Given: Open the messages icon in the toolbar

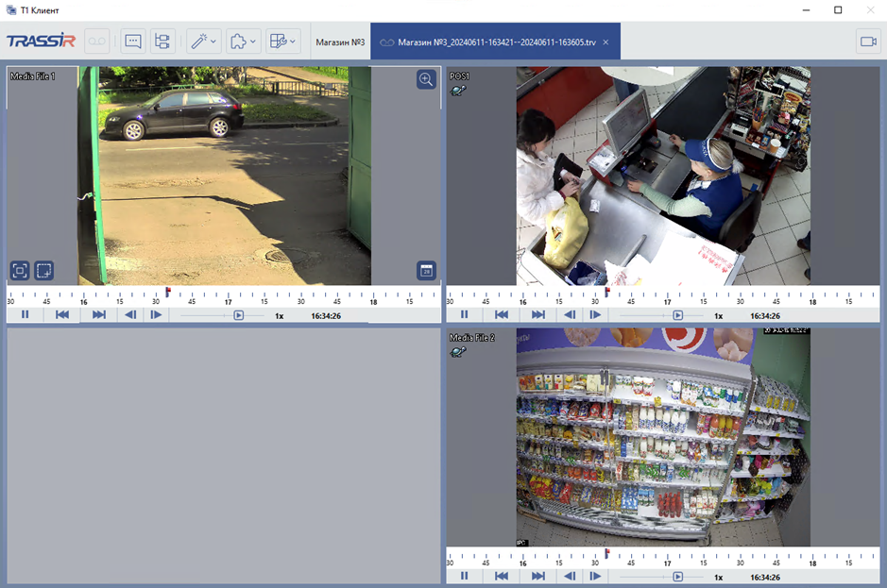Looking at the screenshot, I should (x=133, y=42).
